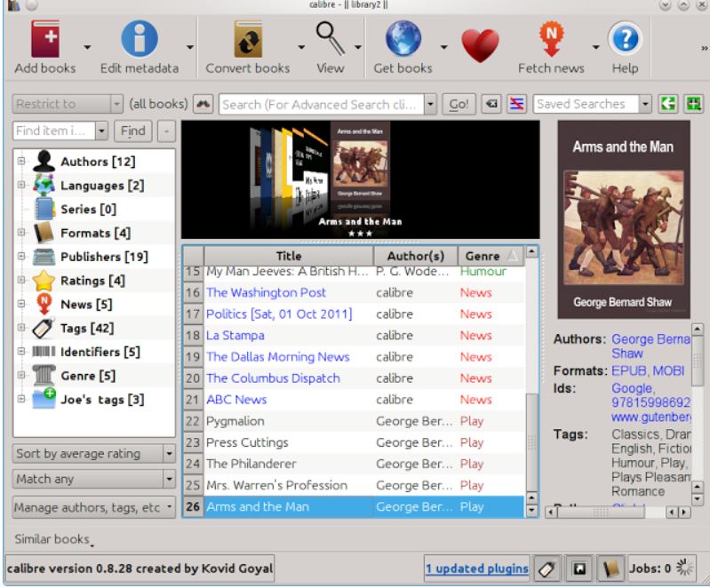This screenshot has width=710, height=588.
Task: Click the Add books icon
Action: [45, 40]
